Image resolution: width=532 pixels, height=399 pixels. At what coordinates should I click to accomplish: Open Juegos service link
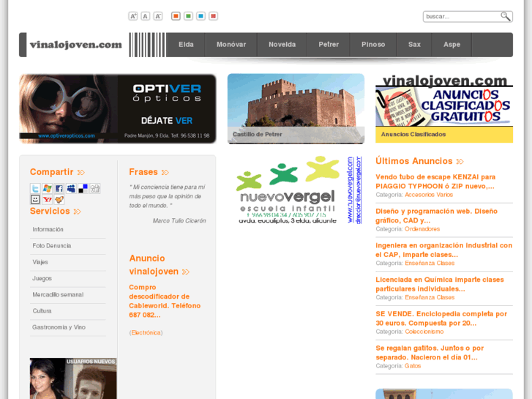click(42, 278)
